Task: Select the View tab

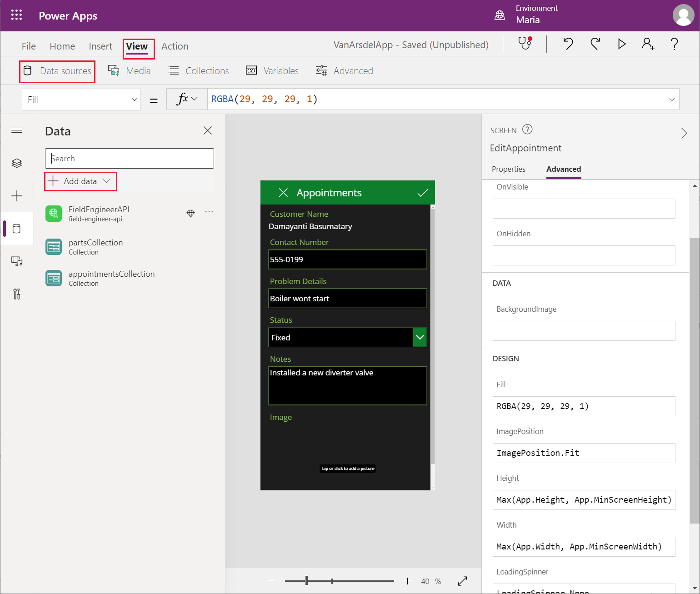Action: (x=137, y=46)
